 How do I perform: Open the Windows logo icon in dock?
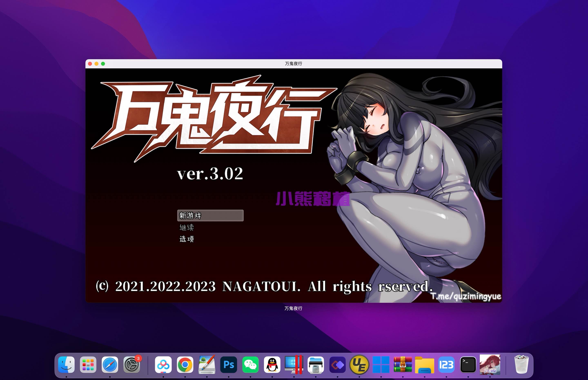pyautogui.click(x=381, y=364)
